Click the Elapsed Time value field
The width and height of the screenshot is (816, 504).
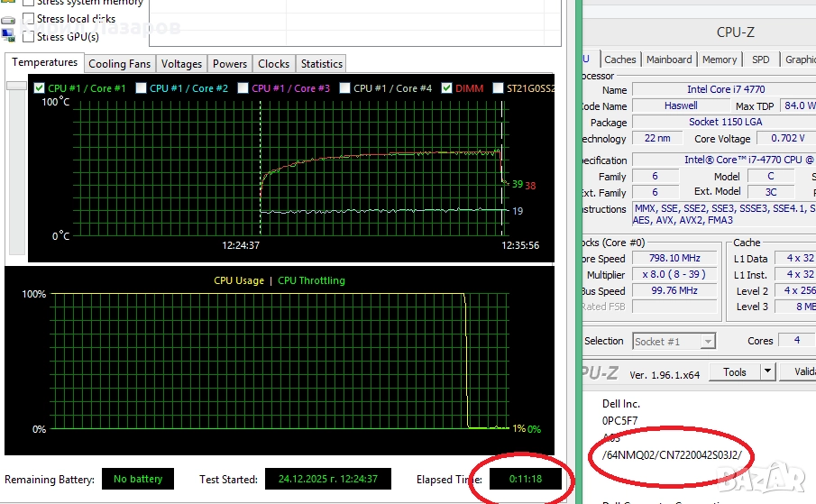(x=523, y=479)
